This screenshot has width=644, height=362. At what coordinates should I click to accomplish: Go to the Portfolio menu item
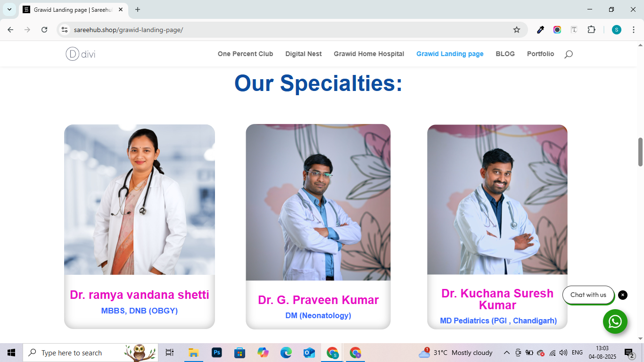coord(540,54)
